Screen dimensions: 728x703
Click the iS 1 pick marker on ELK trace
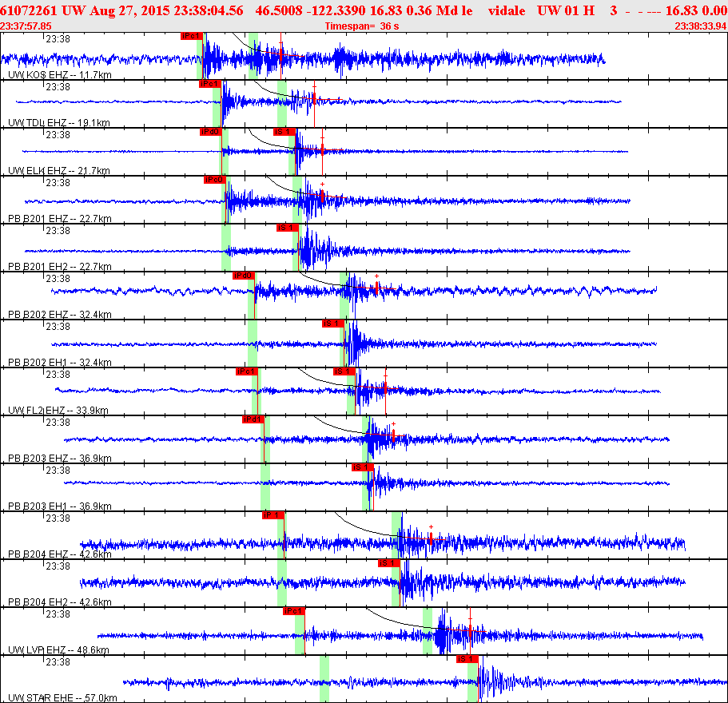point(284,132)
